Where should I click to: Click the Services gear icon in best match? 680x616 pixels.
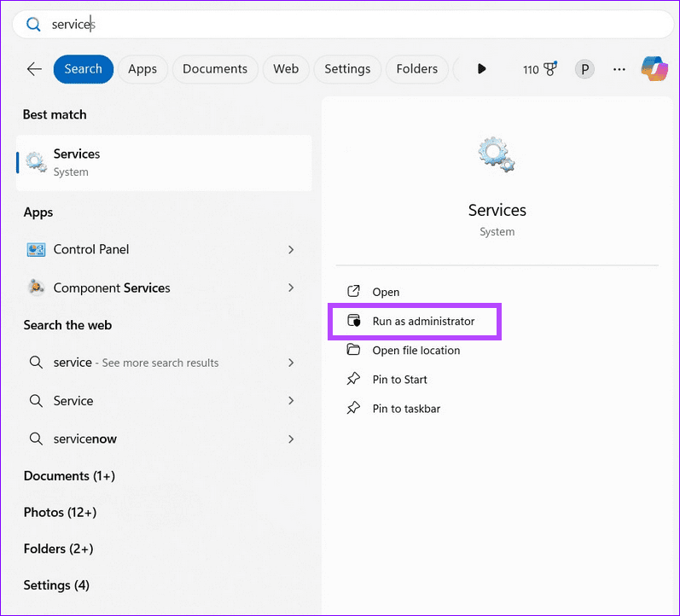(36, 162)
